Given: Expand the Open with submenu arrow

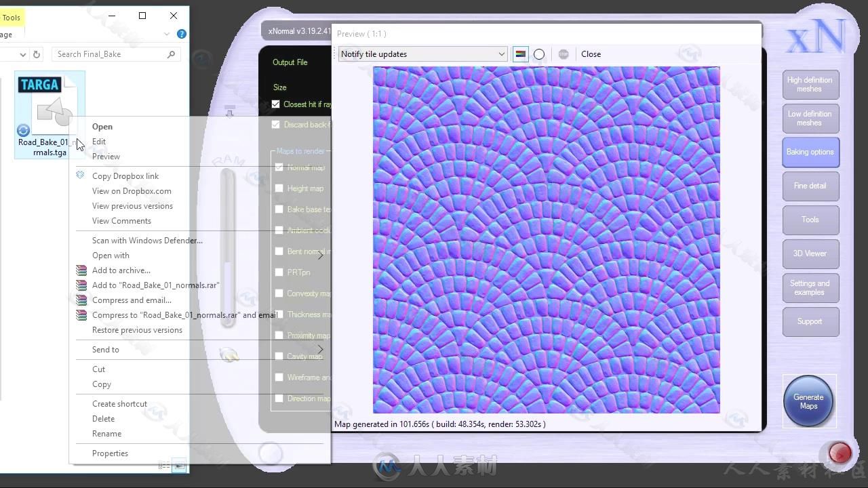Looking at the screenshot, I should pos(321,256).
